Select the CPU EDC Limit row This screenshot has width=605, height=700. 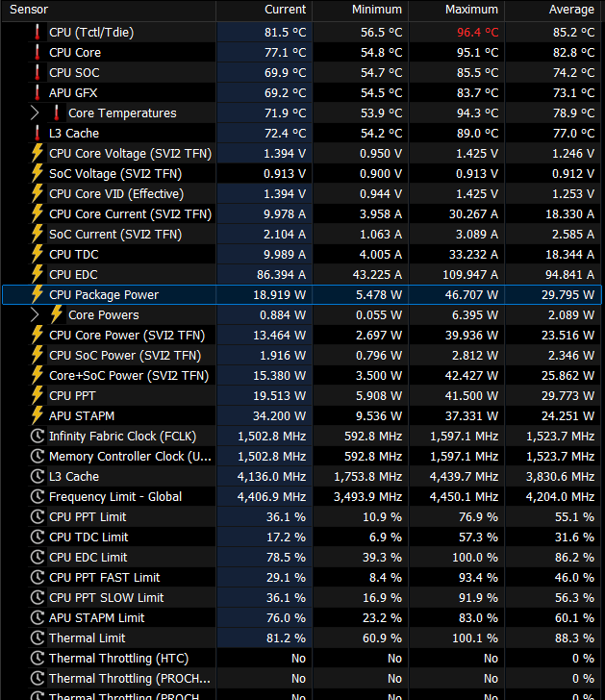pos(302,557)
